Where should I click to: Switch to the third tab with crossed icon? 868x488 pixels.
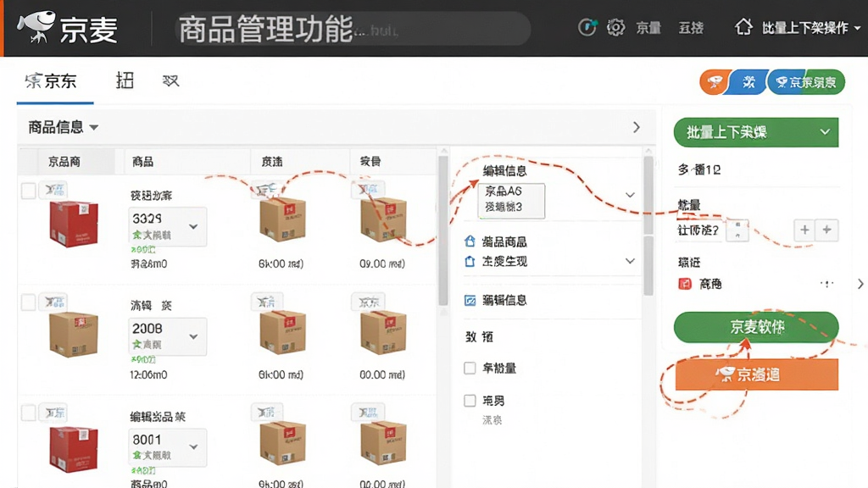point(170,81)
